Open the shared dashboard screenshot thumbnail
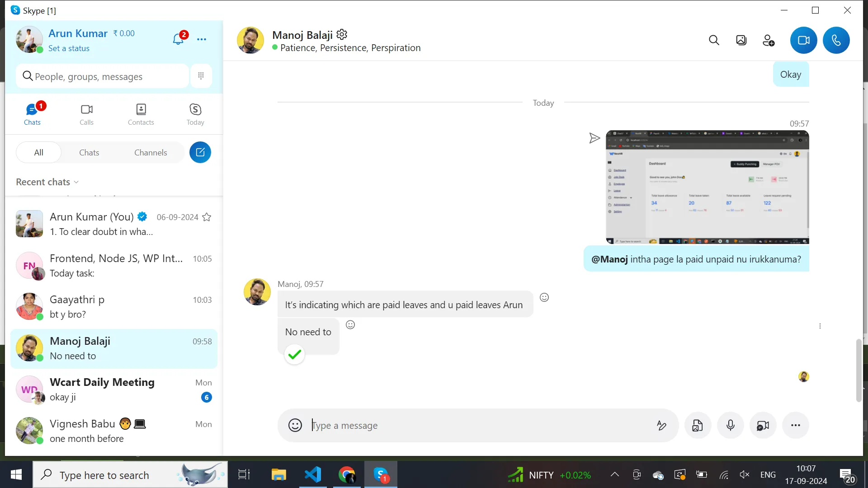868x488 pixels. [x=707, y=187]
